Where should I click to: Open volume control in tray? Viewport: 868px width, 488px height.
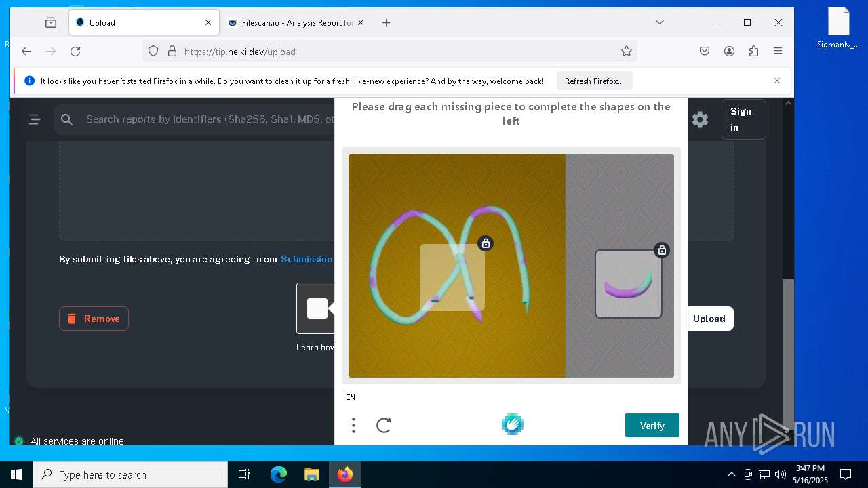tap(781, 474)
